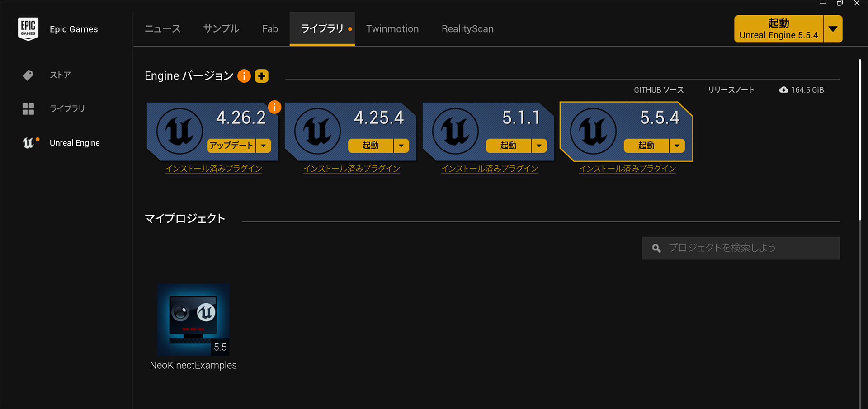Open the Fab tab

coord(270,29)
